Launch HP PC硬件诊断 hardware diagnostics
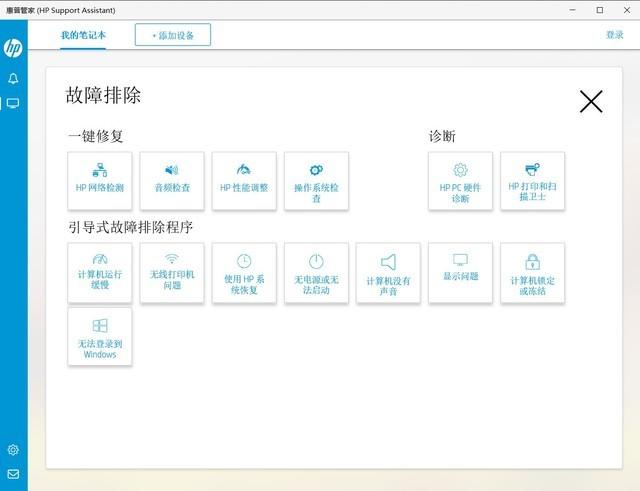The image size is (640, 491). (460, 181)
